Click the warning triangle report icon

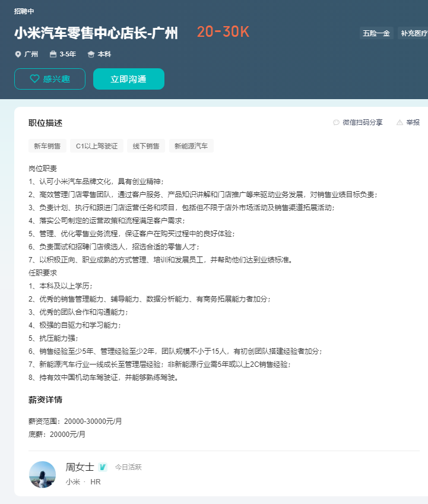[x=400, y=122]
